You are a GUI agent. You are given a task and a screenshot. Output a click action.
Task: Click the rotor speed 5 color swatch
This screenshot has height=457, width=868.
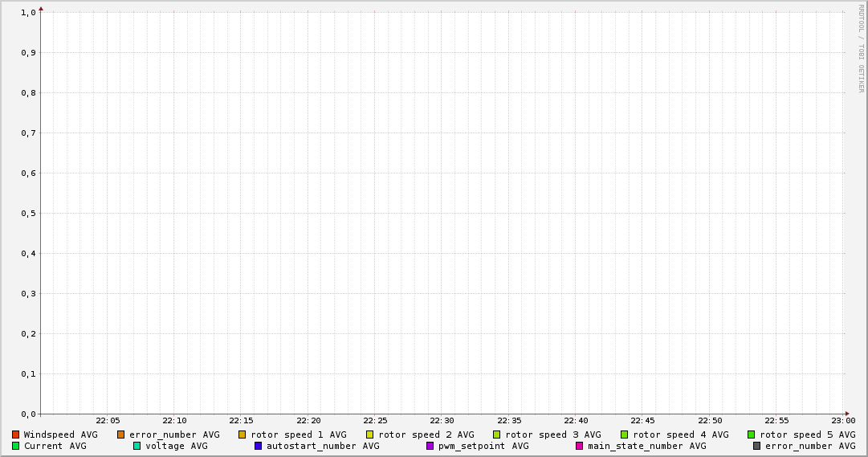tap(752, 435)
